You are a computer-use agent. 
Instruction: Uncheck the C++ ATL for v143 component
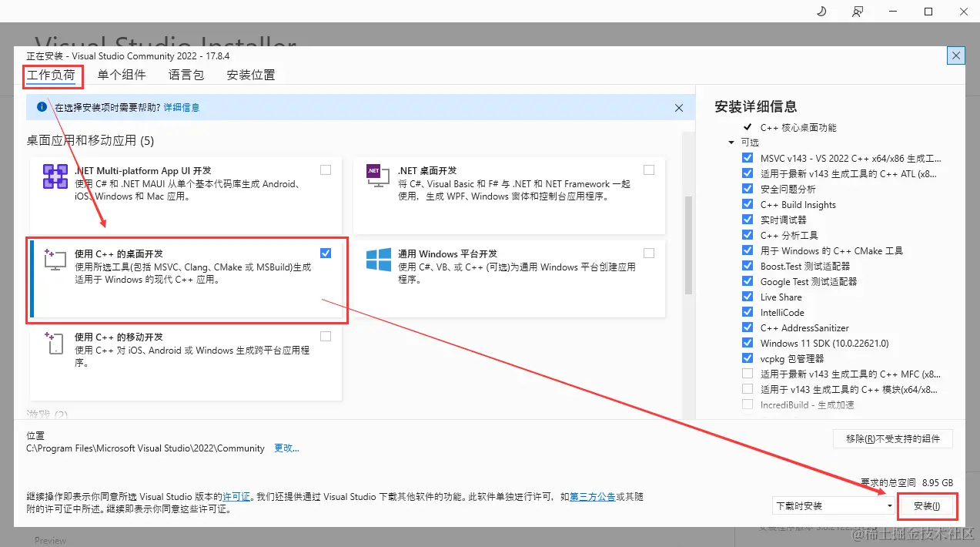click(x=748, y=173)
